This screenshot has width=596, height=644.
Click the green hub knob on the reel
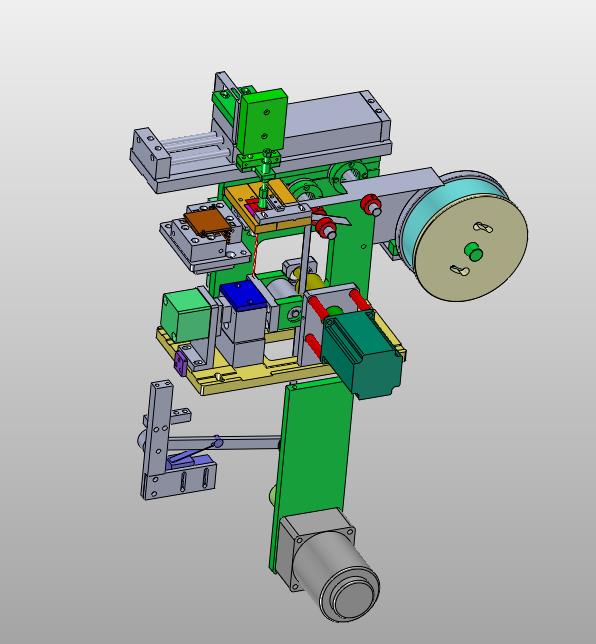coord(474,251)
